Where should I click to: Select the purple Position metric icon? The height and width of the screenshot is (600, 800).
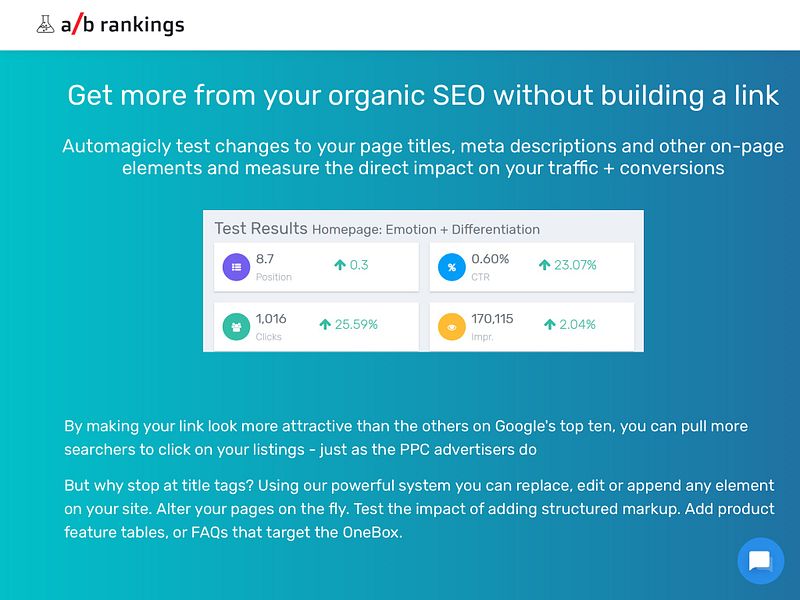click(237, 266)
